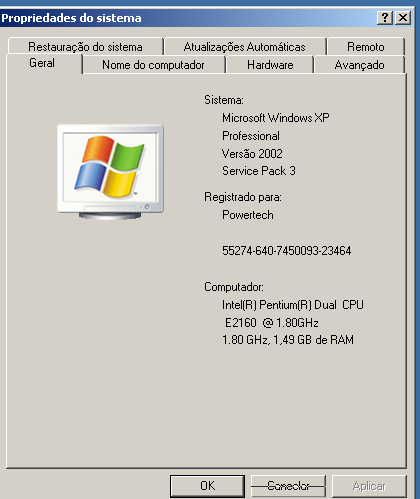Close the Propriedades do sistema dialog

(403, 18)
